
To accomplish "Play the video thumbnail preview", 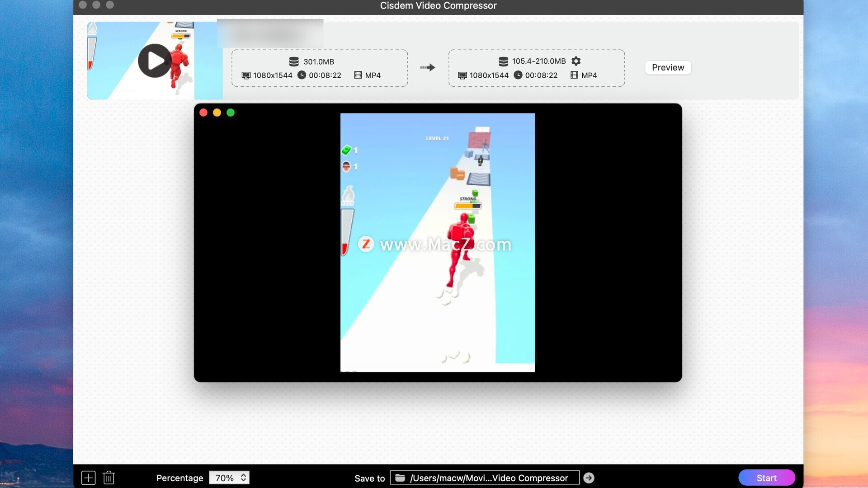I will pos(154,61).
